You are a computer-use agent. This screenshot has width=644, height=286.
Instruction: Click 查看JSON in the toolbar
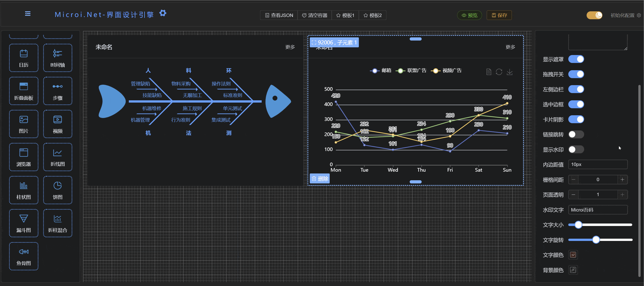[279, 15]
